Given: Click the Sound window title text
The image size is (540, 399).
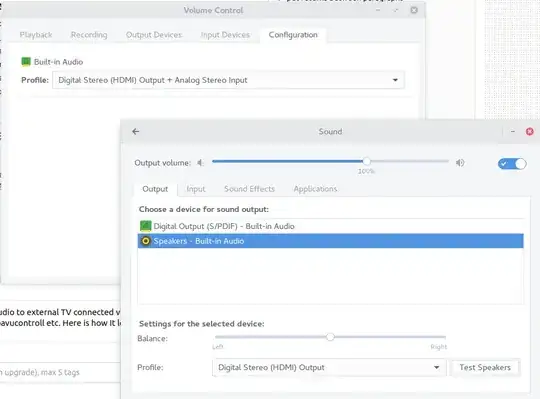Looking at the screenshot, I should click(330, 132).
